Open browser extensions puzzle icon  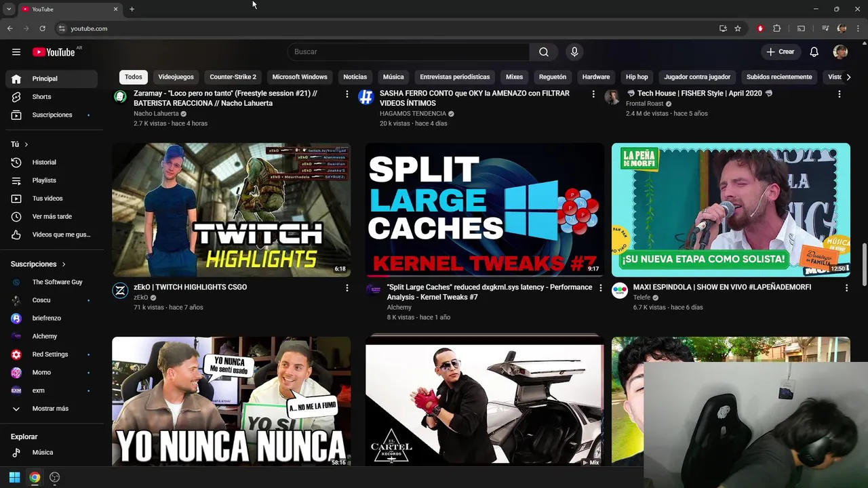(x=777, y=28)
